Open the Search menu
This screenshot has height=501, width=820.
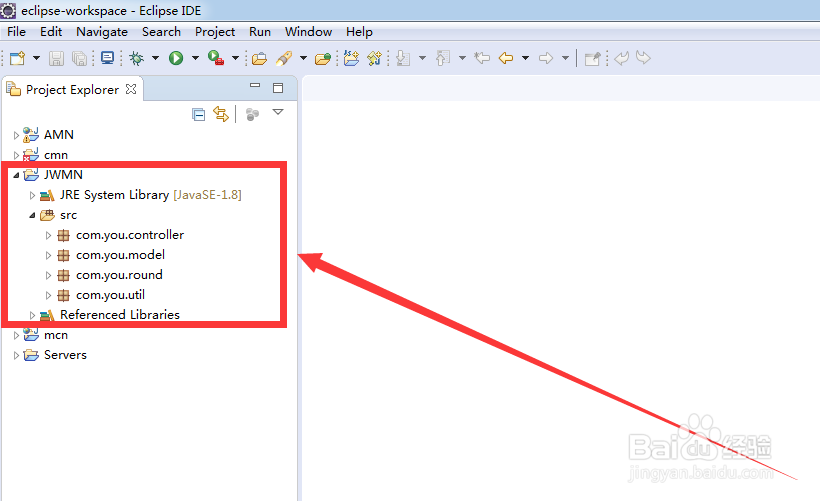click(161, 32)
